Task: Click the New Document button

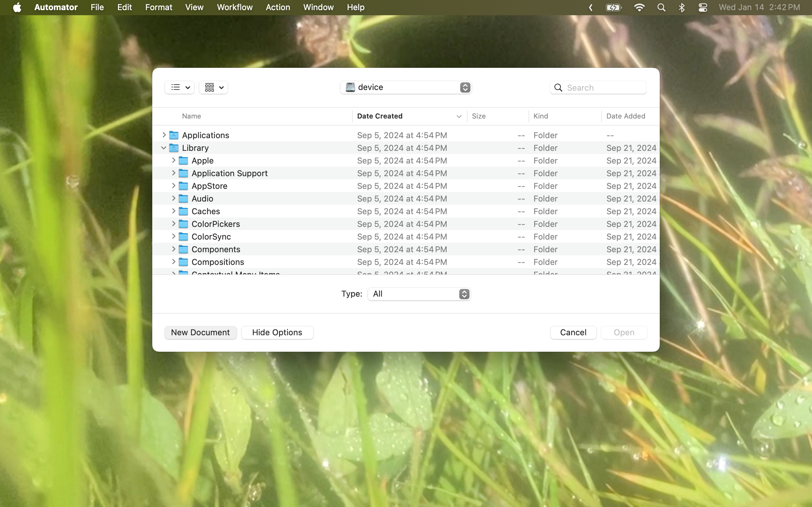Action: coord(200,332)
